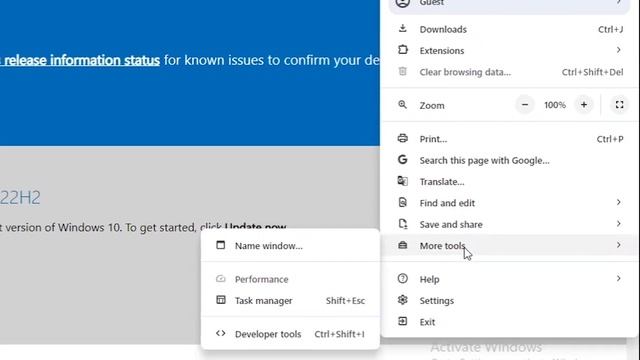Open Task manager from the submenu

[290, 300]
